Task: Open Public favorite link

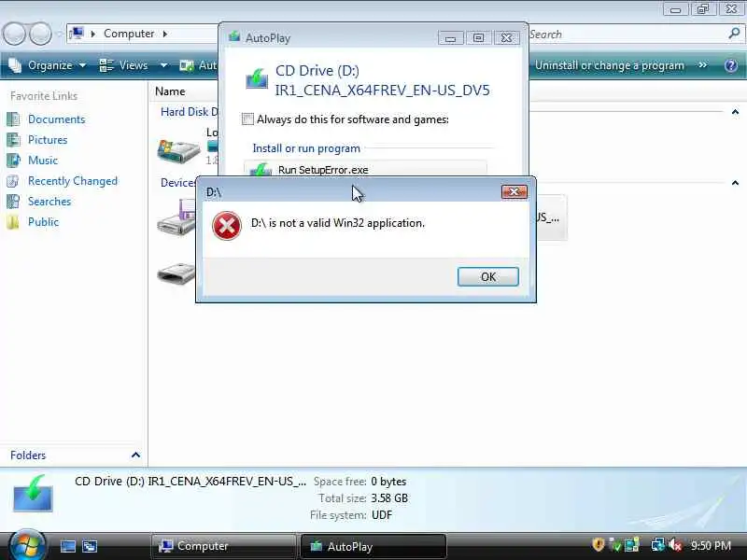Action: click(x=43, y=222)
